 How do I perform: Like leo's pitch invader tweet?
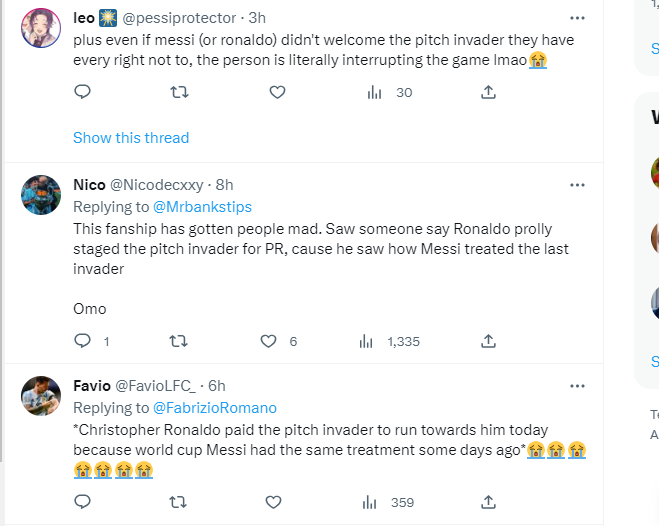pos(277,92)
